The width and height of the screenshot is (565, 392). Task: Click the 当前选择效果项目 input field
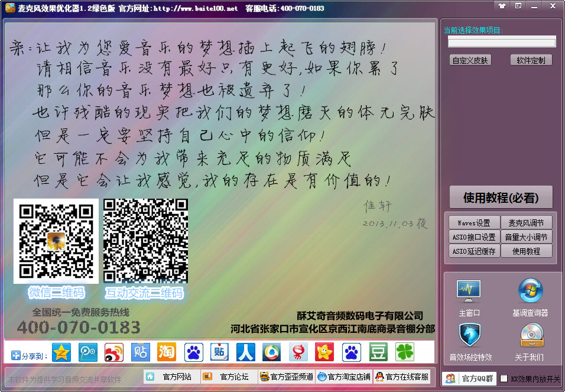click(502, 41)
